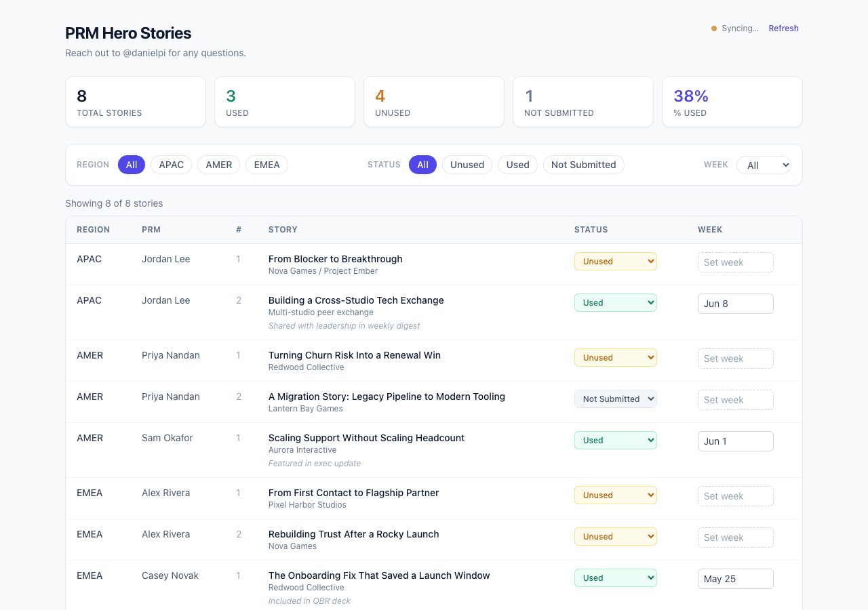Click the Region column header
The width and height of the screenshot is (868, 610).
coord(93,230)
